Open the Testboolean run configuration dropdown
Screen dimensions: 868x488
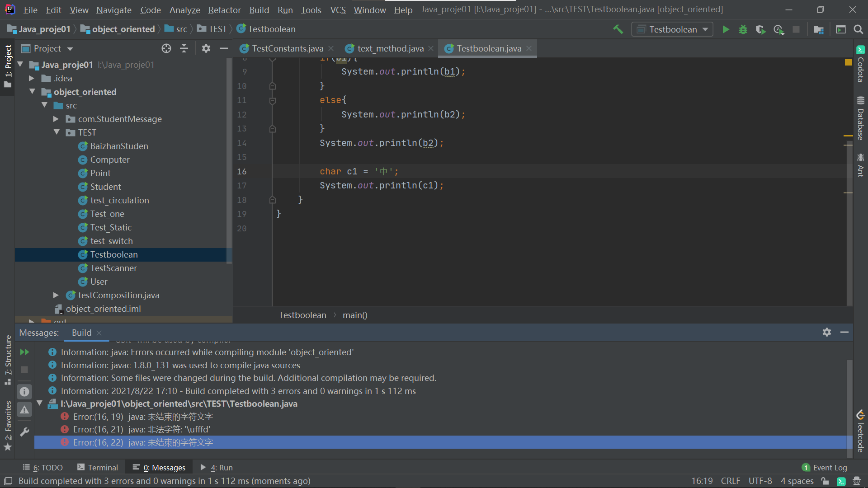[672, 29]
